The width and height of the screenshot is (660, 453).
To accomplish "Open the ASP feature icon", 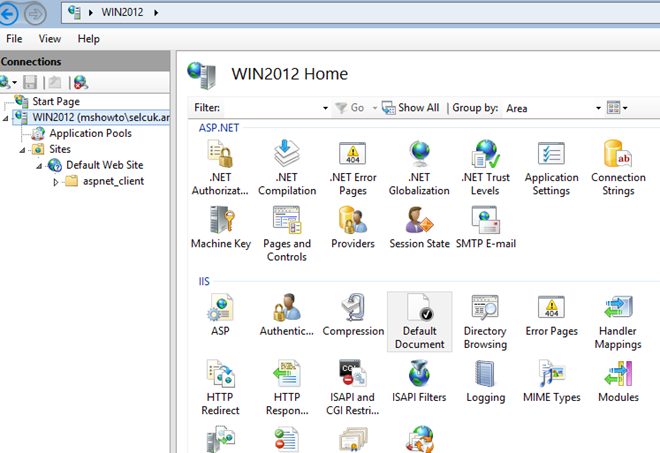I will [x=220, y=315].
